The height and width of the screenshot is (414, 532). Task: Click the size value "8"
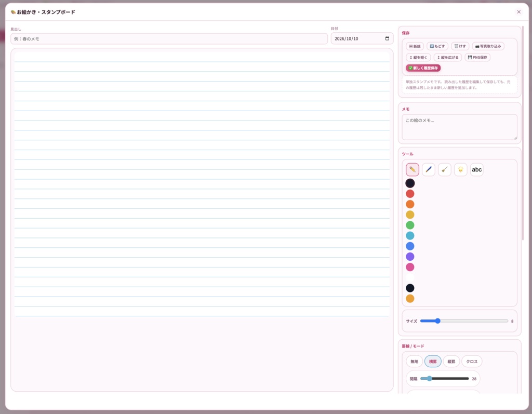tap(512, 321)
